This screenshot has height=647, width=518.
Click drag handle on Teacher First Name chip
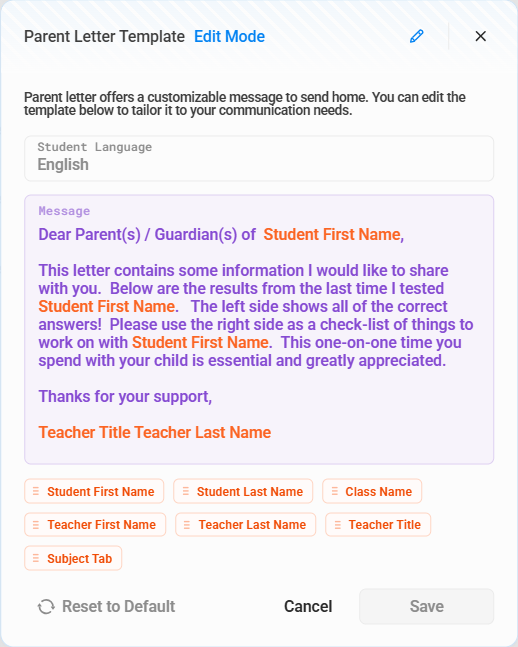(x=36, y=524)
